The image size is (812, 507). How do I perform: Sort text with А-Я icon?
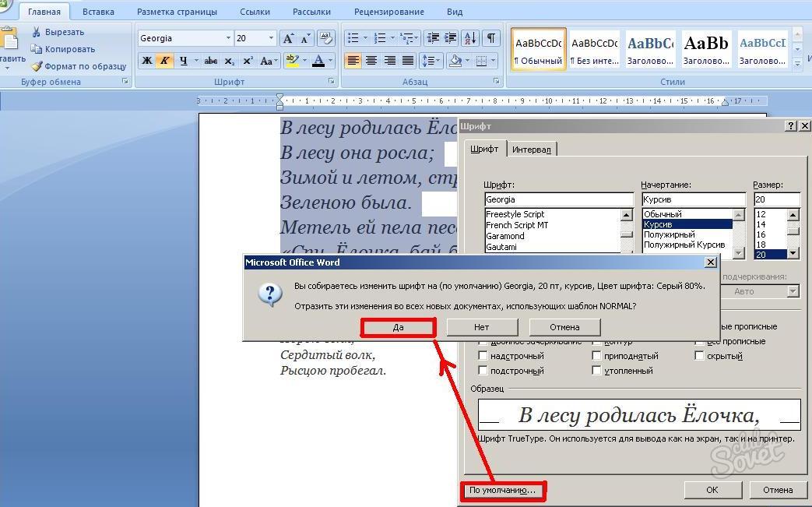click(x=470, y=38)
